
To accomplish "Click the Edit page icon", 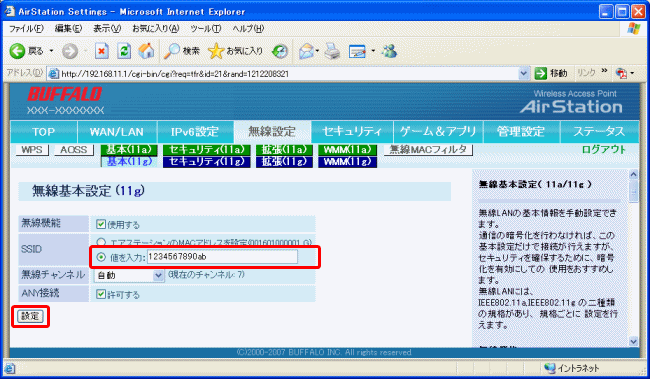I will tap(357, 51).
